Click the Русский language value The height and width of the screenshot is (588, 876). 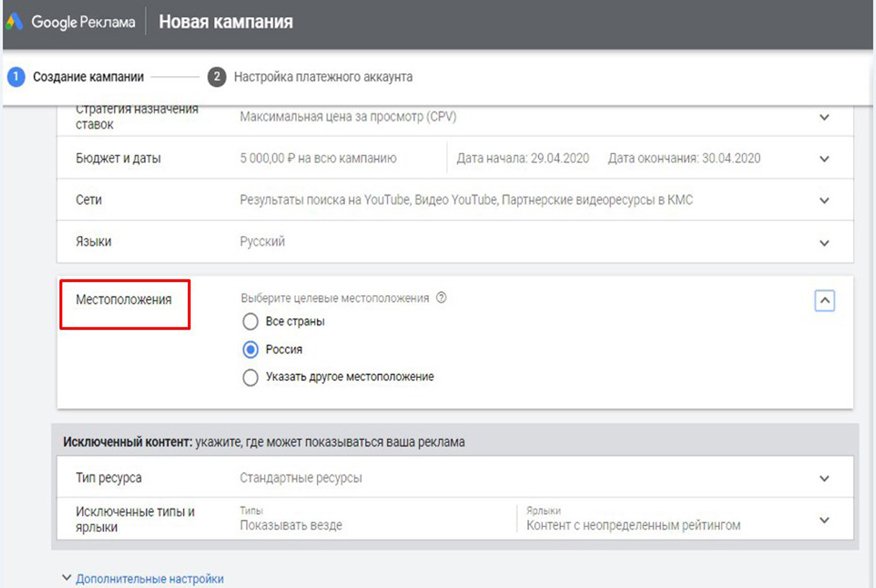tap(262, 242)
